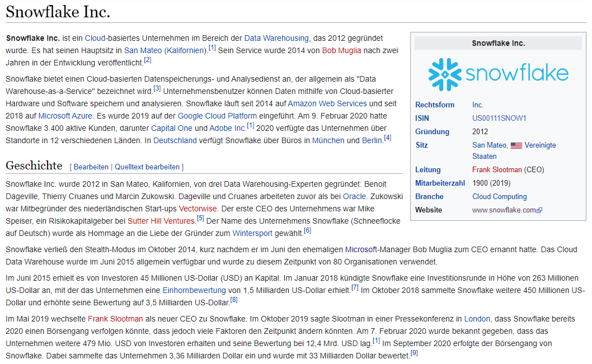Open the Adobe Inc. link
The image size is (592, 364).
[228, 128]
